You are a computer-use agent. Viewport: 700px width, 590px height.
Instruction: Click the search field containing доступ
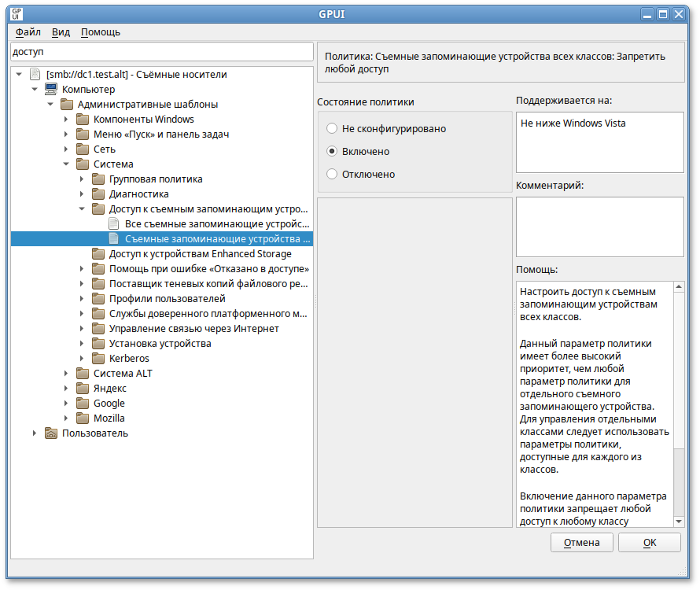click(161, 51)
